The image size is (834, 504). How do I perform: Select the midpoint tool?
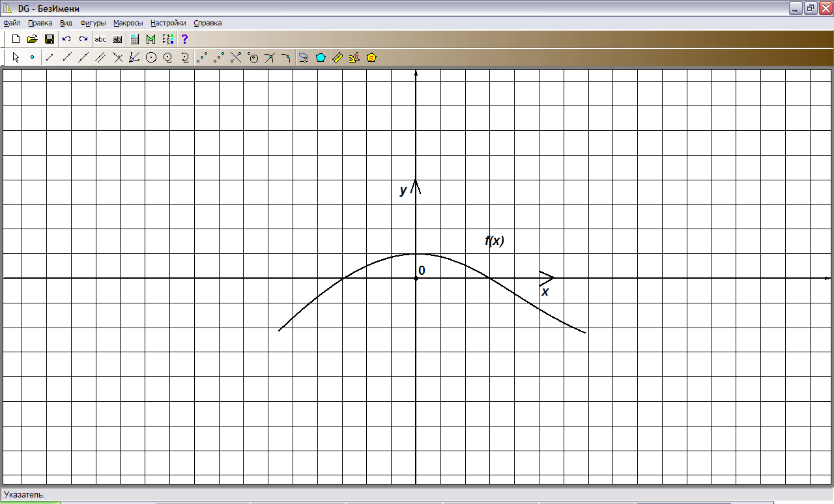pyautogui.click(x=203, y=57)
